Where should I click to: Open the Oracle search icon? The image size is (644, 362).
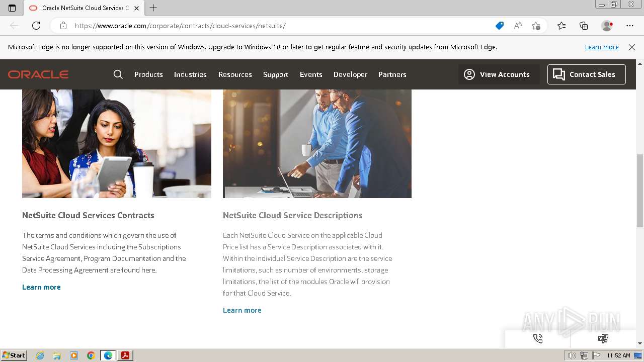[118, 74]
